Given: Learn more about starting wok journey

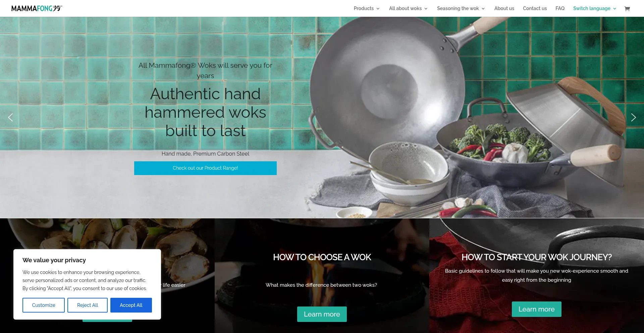Looking at the screenshot, I should pyautogui.click(x=537, y=309).
